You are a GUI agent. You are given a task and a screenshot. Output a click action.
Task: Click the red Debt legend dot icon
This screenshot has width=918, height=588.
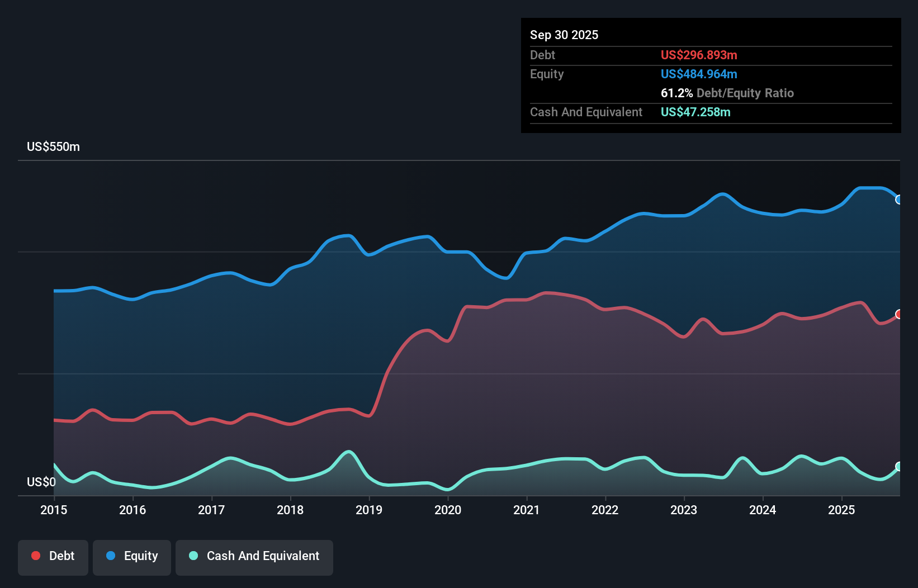(x=35, y=556)
